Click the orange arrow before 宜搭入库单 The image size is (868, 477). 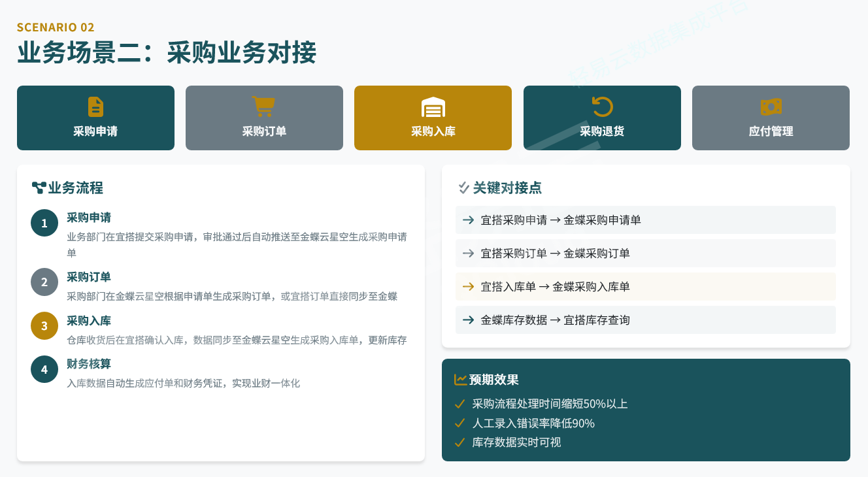[468, 287]
